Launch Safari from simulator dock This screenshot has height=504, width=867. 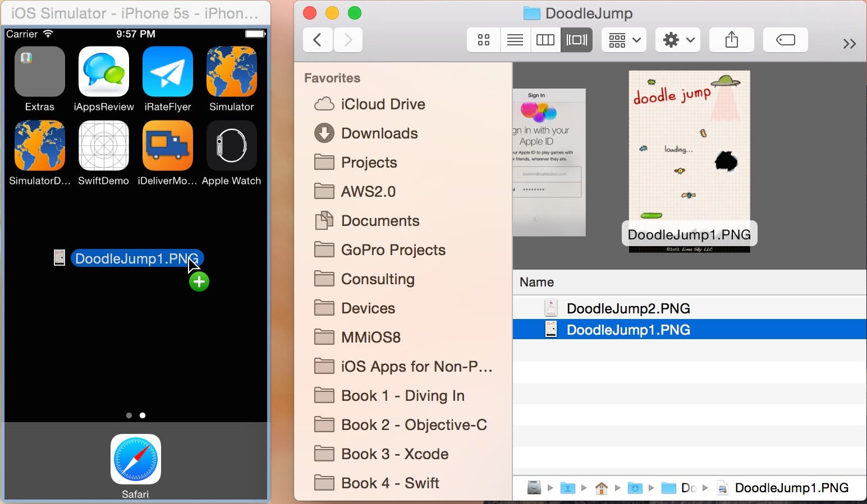(136, 459)
